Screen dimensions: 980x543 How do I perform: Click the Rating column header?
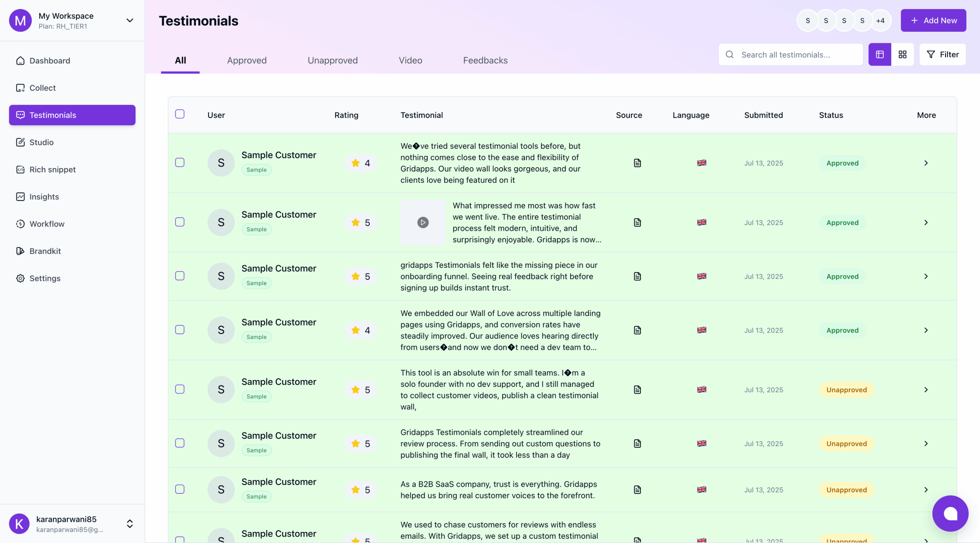click(x=346, y=115)
